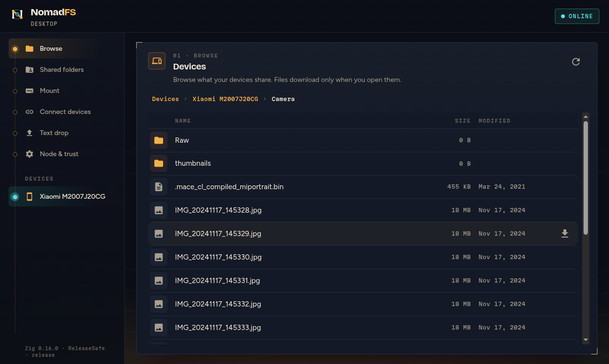Open Shared folders section
Screen dimensions: 609x364
pos(61,69)
